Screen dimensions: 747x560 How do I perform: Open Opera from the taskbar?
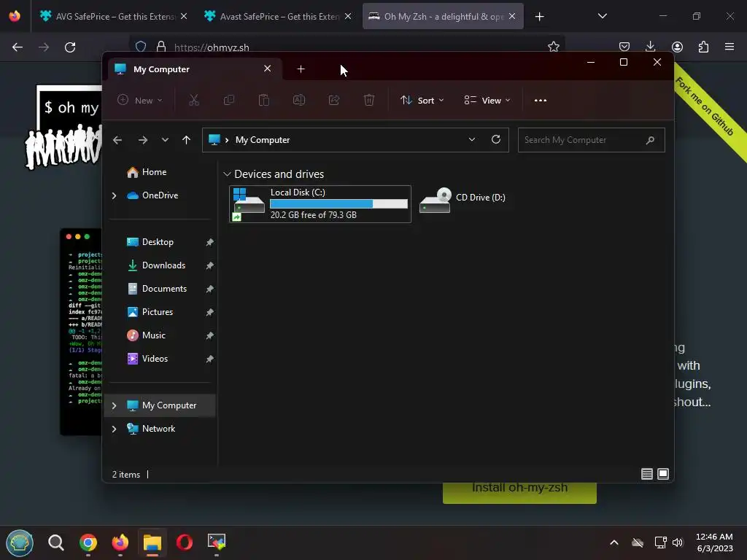[x=185, y=542]
